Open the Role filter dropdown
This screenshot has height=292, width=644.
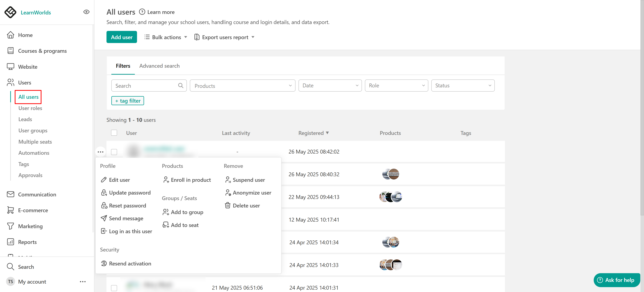396,86
